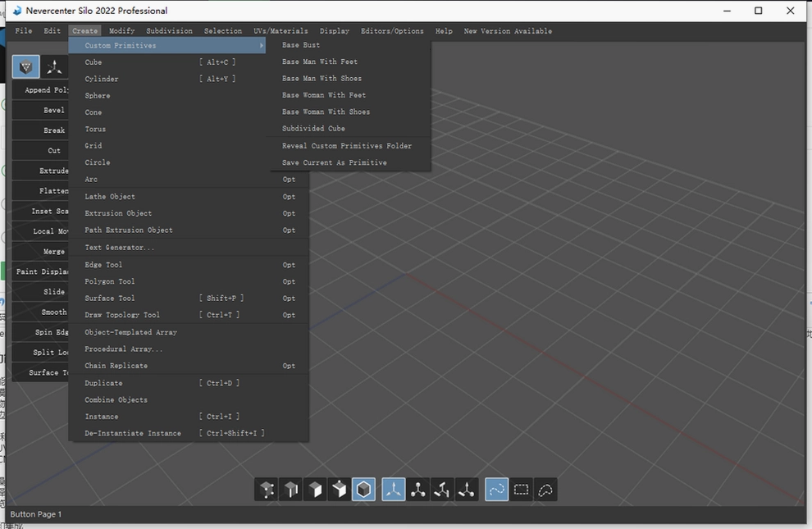Switch to lasso selection style icon
The height and width of the screenshot is (529, 812).
(545, 489)
